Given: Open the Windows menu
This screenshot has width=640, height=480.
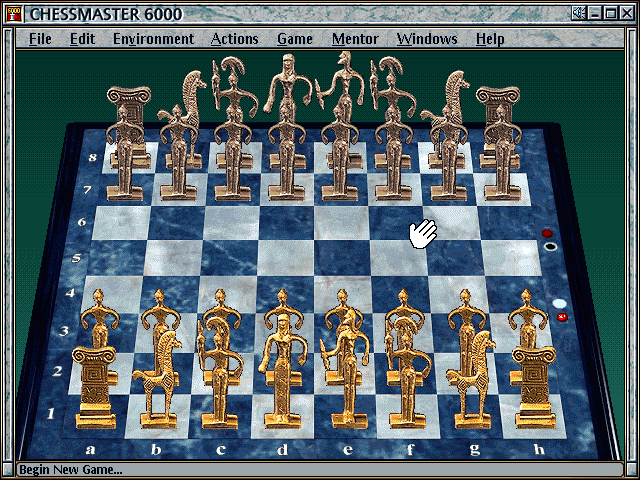Looking at the screenshot, I should point(427,39).
